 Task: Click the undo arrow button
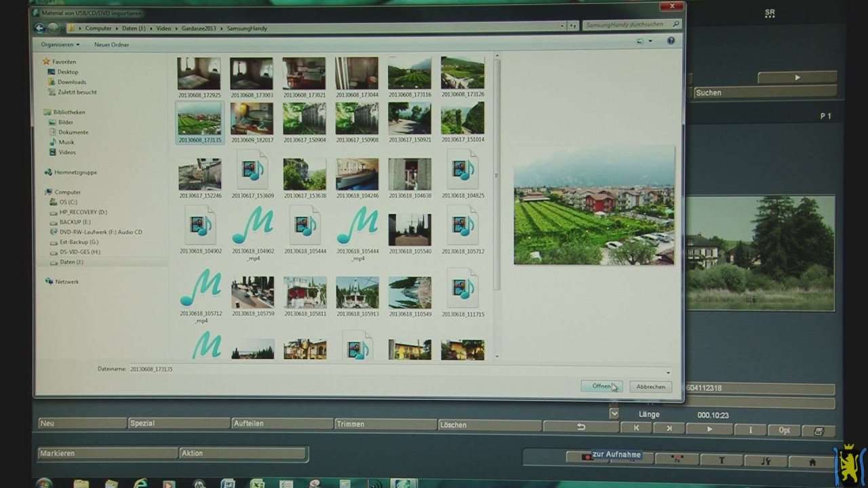pyautogui.click(x=580, y=427)
